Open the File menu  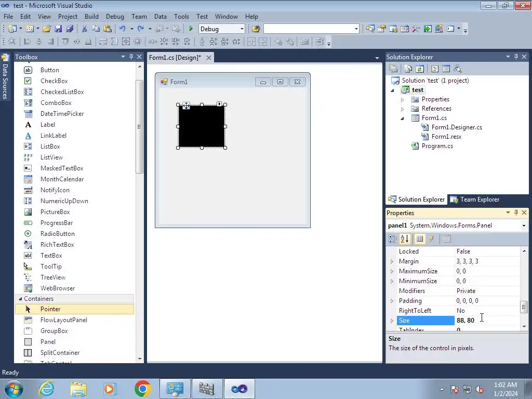pyautogui.click(x=8, y=16)
